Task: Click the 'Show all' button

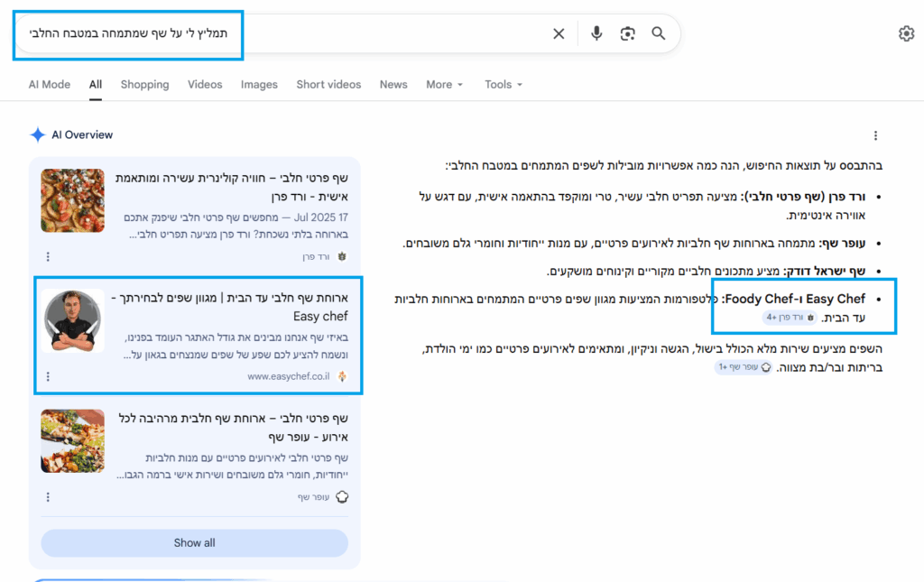Action: tap(194, 542)
